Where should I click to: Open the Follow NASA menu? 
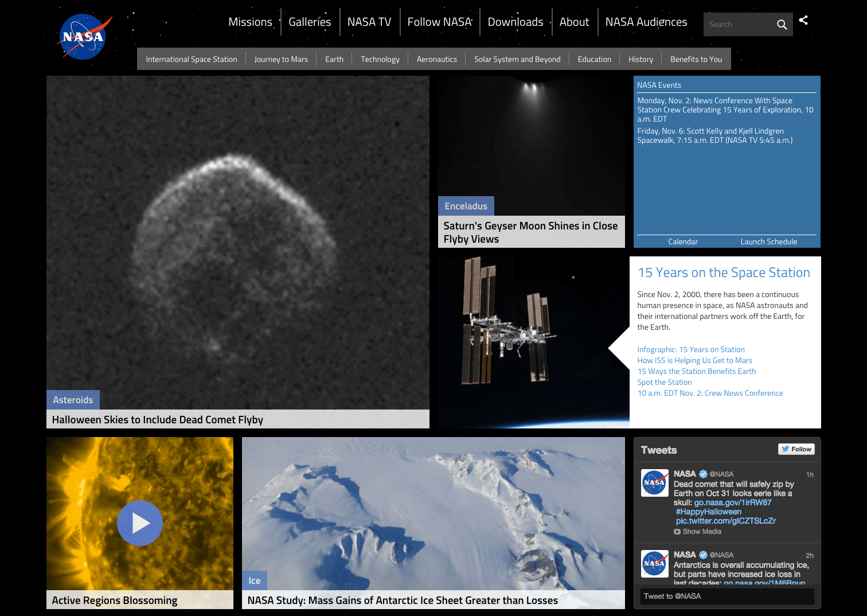pyautogui.click(x=440, y=22)
